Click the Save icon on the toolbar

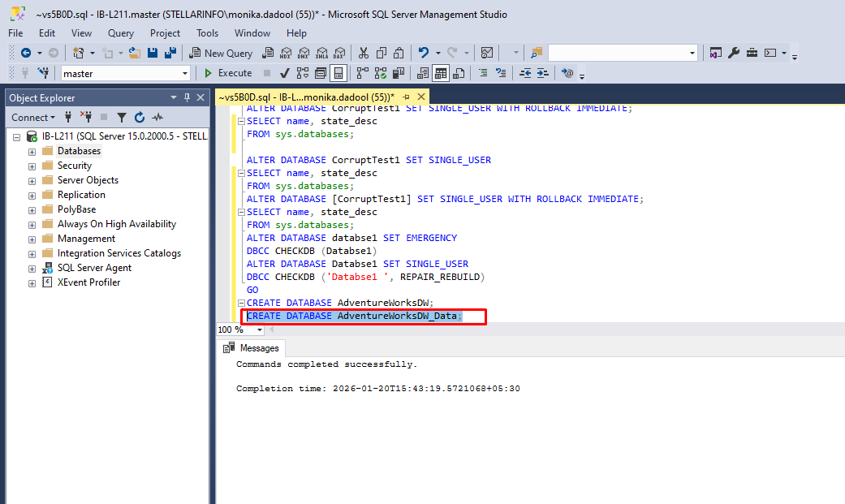click(152, 52)
